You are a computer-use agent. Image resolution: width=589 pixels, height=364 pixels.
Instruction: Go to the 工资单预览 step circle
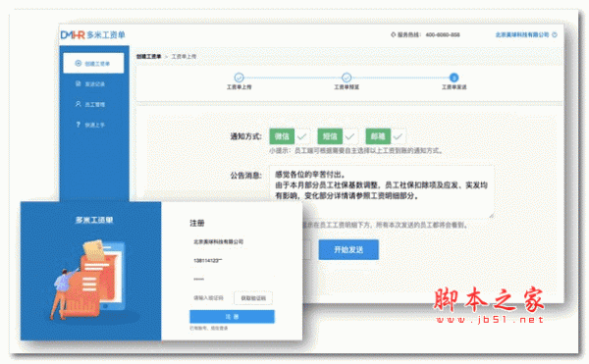tap(347, 78)
